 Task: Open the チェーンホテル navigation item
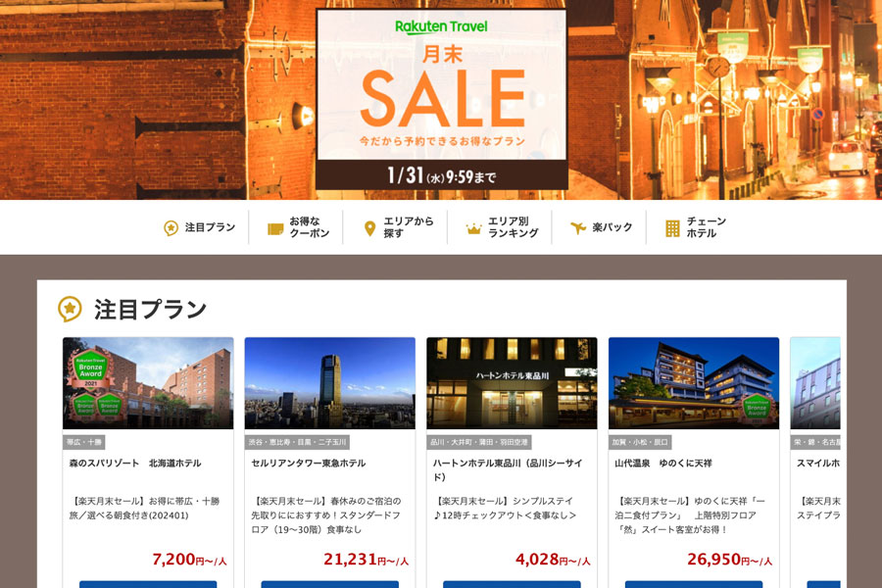pos(696,227)
